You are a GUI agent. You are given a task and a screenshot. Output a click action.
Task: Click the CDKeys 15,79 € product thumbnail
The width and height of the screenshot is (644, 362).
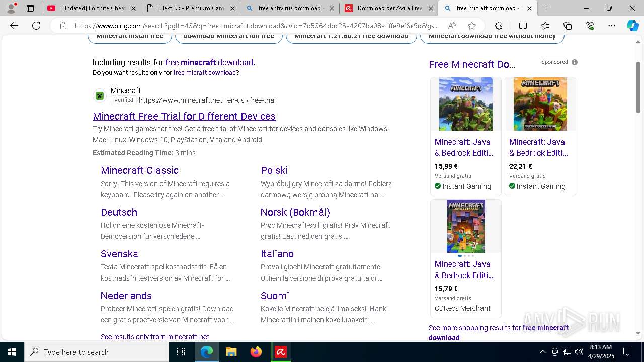click(x=466, y=226)
